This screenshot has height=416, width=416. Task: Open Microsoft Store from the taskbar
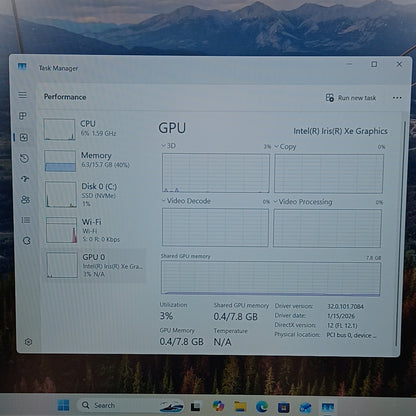(284, 407)
